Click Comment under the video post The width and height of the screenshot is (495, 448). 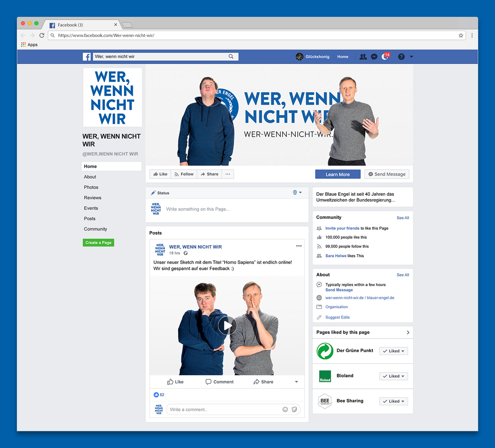219,382
